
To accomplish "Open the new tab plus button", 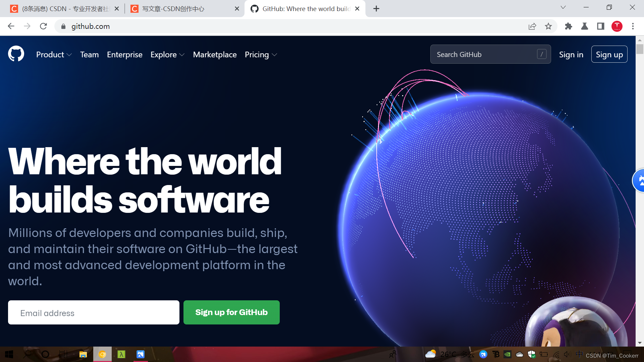I will coord(376,9).
